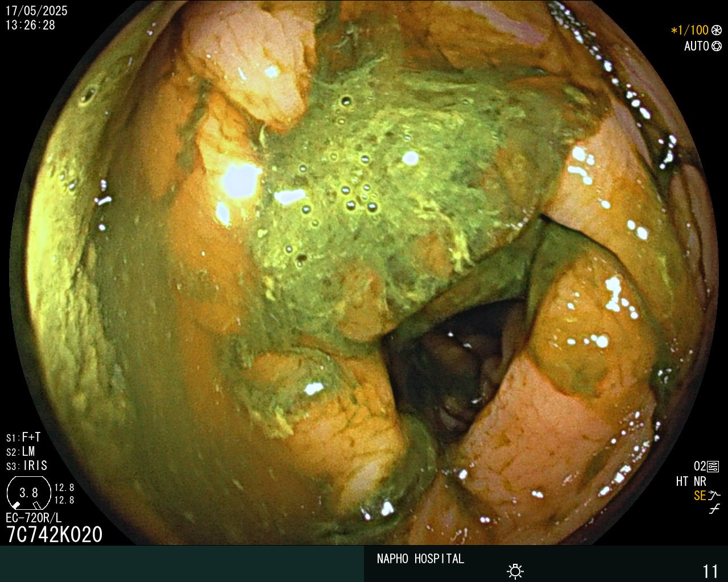Click the lower 12.8 diameter value
Screen dimensions: 728x582
(x=64, y=500)
